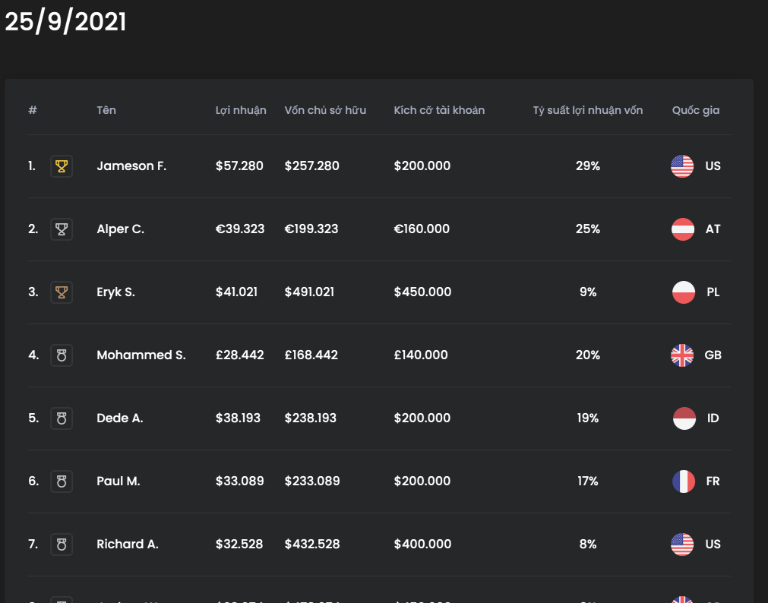This screenshot has height=603, width=768.
Task: Click the UK flag icon for GB
Action: [x=682, y=355]
